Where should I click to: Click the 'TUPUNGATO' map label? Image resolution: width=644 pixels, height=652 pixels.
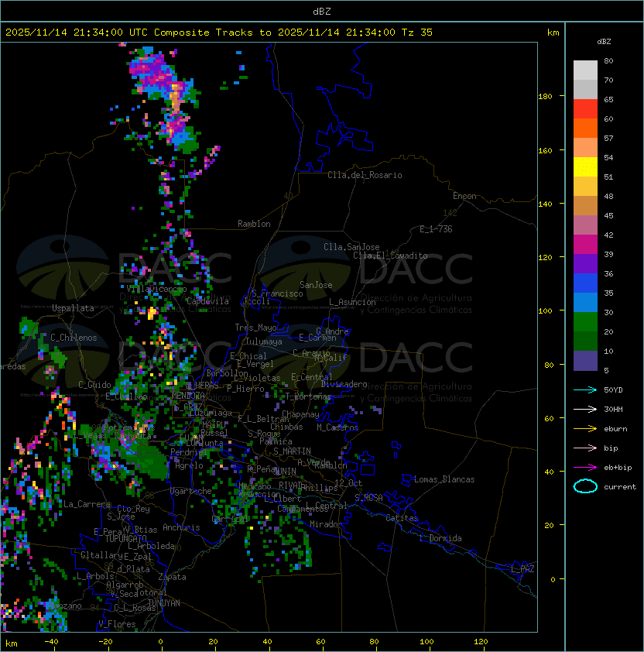point(125,539)
